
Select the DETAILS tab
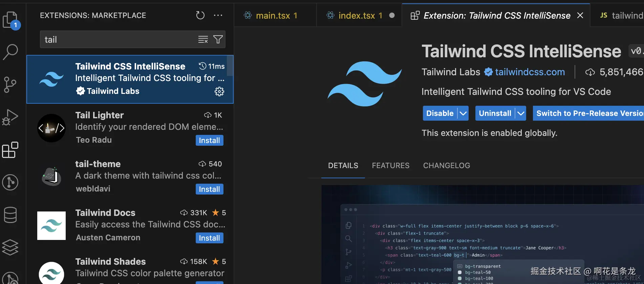[x=343, y=166]
